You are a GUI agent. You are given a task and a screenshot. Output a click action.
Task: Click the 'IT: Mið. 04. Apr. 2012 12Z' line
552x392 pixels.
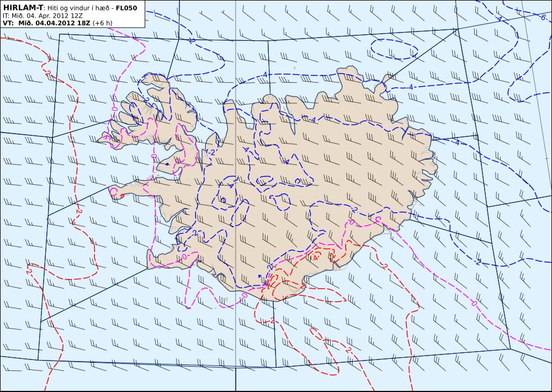[x=43, y=15]
